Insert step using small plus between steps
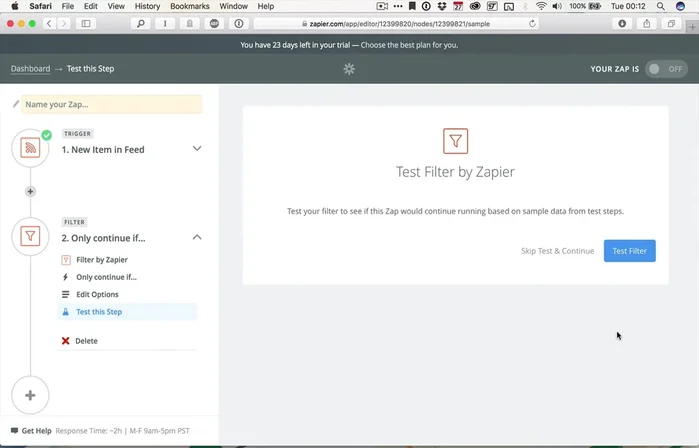Screen dimensions: 699x448 (30, 191)
